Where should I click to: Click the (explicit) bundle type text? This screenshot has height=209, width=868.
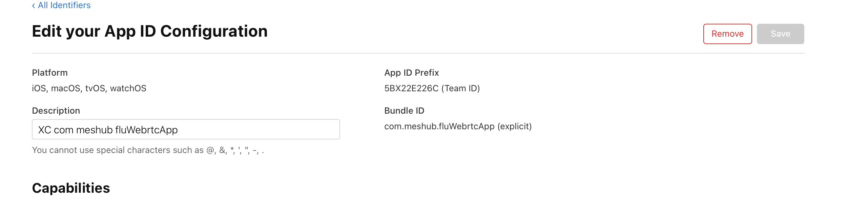pyautogui.click(x=514, y=127)
